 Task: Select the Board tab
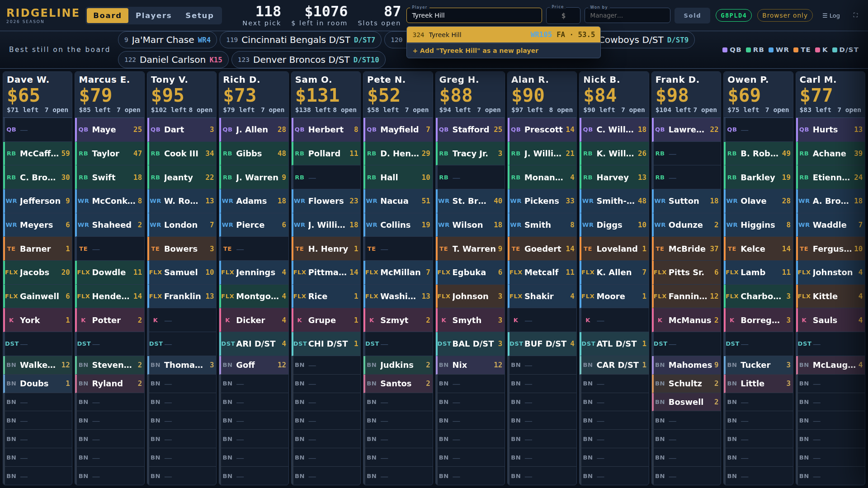tap(108, 15)
